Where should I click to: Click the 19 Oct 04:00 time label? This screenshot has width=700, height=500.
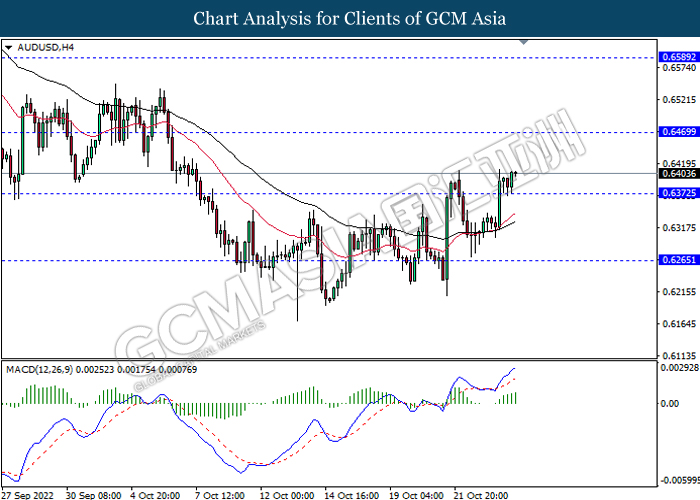[x=417, y=495]
